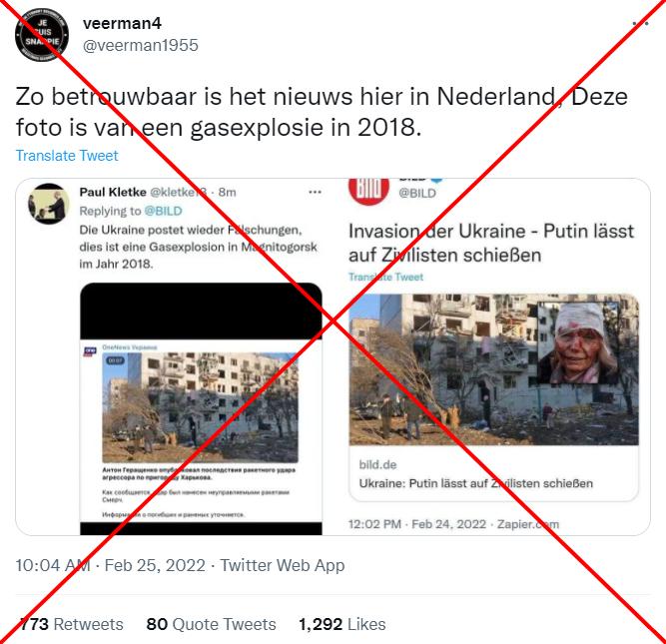The height and width of the screenshot is (644, 666).
Task: Click the OneNews logo in embedded screenshot
Action: click(x=90, y=351)
